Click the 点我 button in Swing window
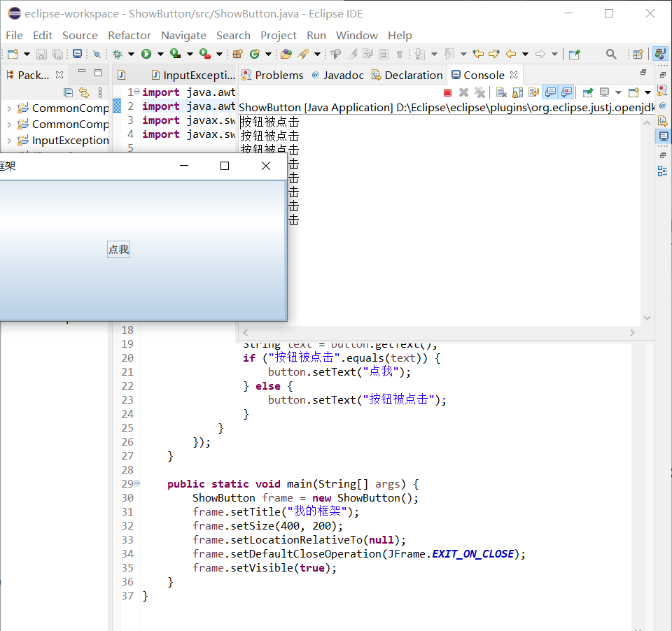 pyautogui.click(x=119, y=249)
